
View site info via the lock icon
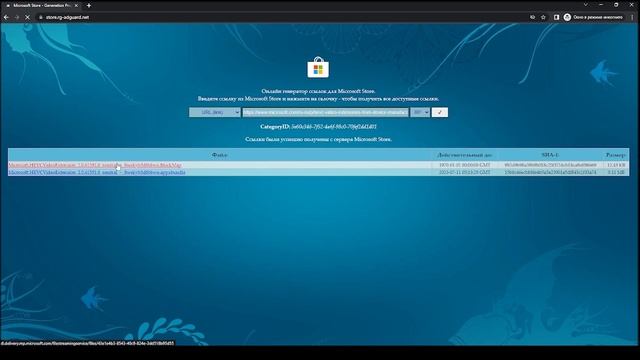pyautogui.click(x=40, y=17)
